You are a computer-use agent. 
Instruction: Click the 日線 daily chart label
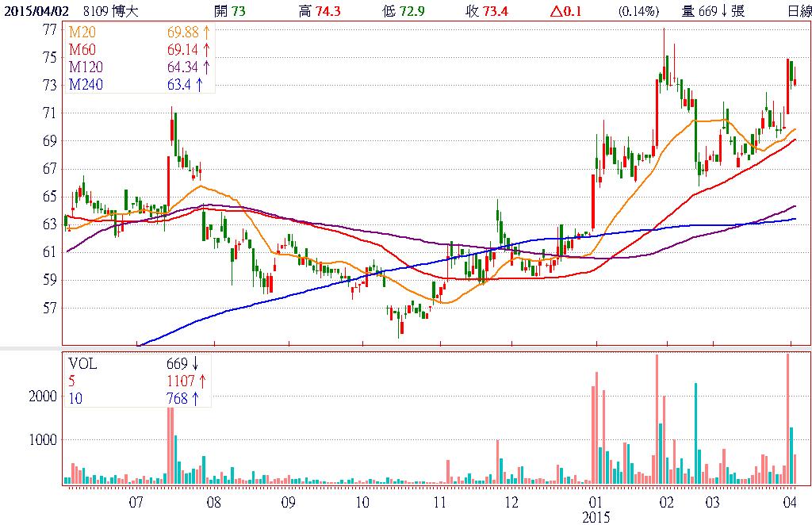pos(799,11)
